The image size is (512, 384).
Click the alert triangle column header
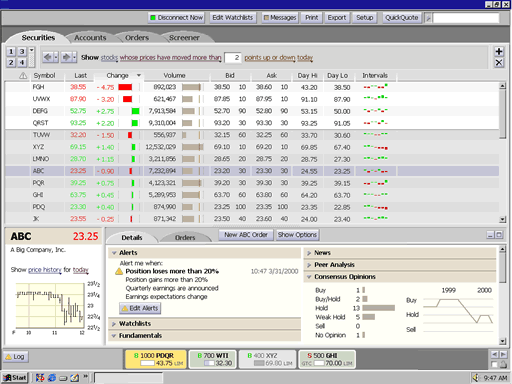23,76
